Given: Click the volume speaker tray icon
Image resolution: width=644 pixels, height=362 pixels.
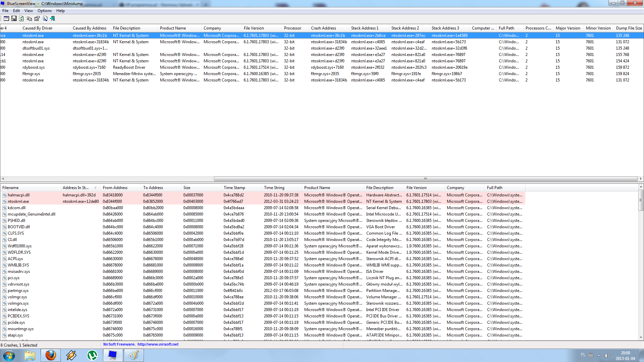Looking at the screenshot, I should coord(607,356).
